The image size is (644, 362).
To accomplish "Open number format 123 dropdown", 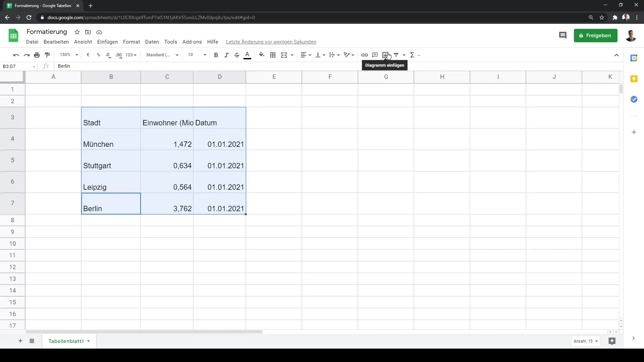I will [x=131, y=55].
